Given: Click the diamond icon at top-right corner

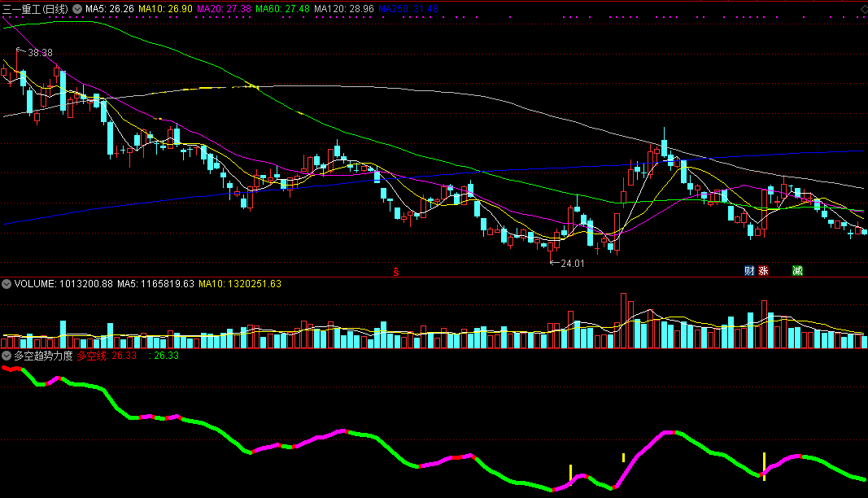Looking at the screenshot, I should (864, 9).
